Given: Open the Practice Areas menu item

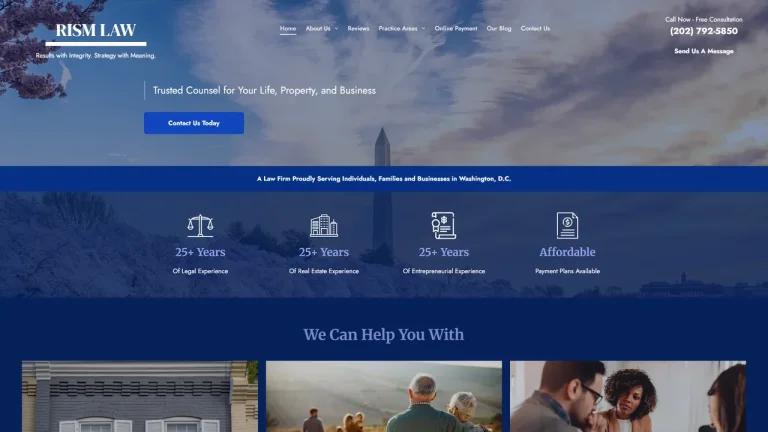Looking at the screenshot, I should [398, 28].
